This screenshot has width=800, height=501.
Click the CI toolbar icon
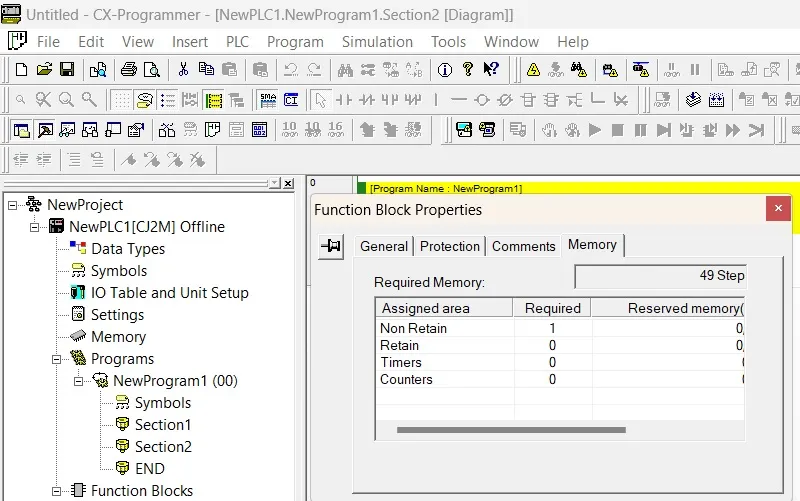coord(291,100)
